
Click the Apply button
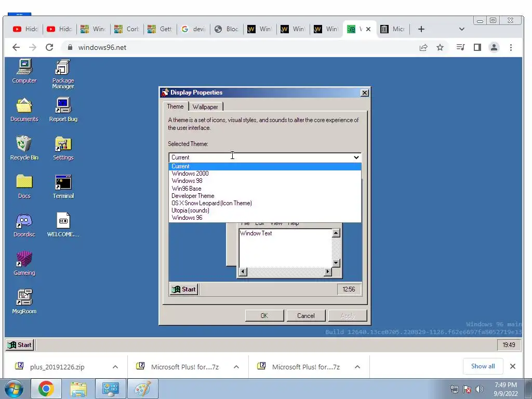(348, 315)
